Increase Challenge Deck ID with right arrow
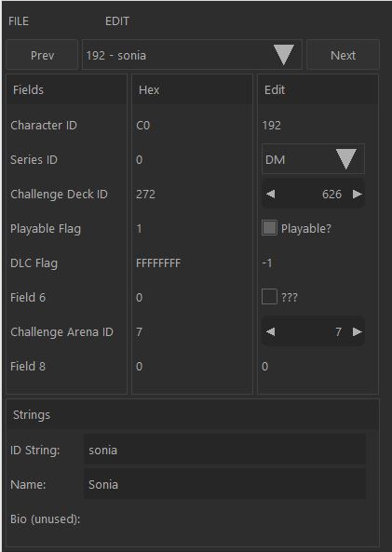 pos(358,194)
